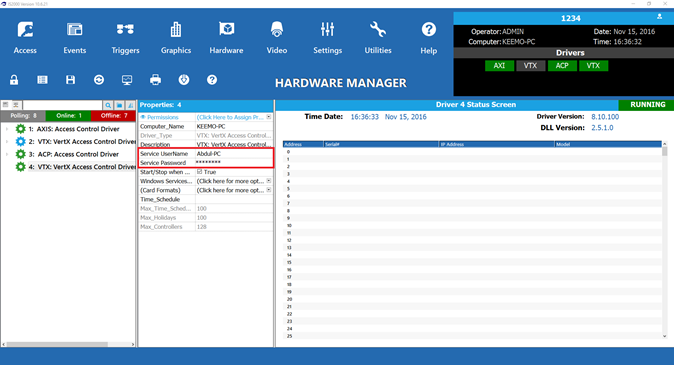
Task: Expand the 2: VTX driver tree node
Action: [7, 141]
